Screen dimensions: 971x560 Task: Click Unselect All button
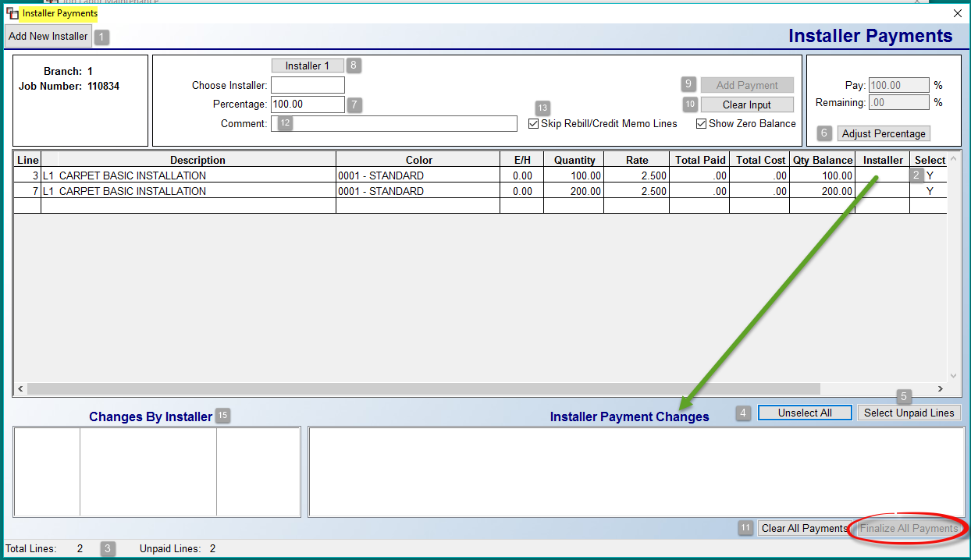tap(805, 413)
